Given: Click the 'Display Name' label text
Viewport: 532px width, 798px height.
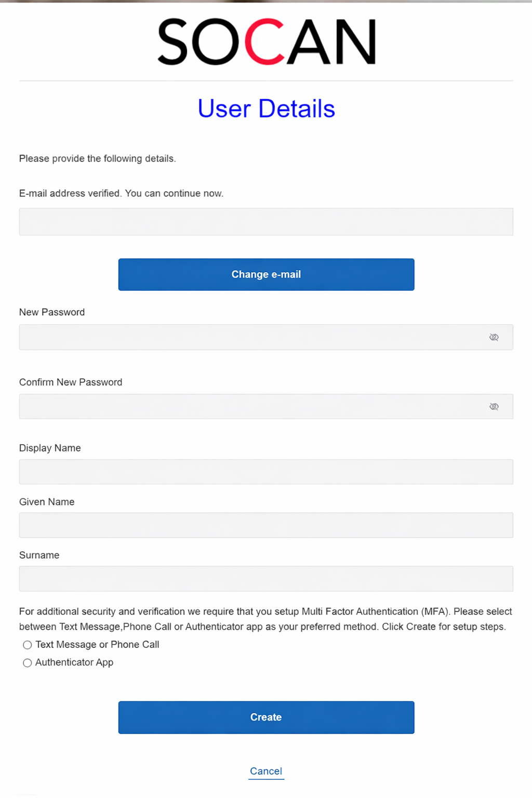Looking at the screenshot, I should coord(50,448).
